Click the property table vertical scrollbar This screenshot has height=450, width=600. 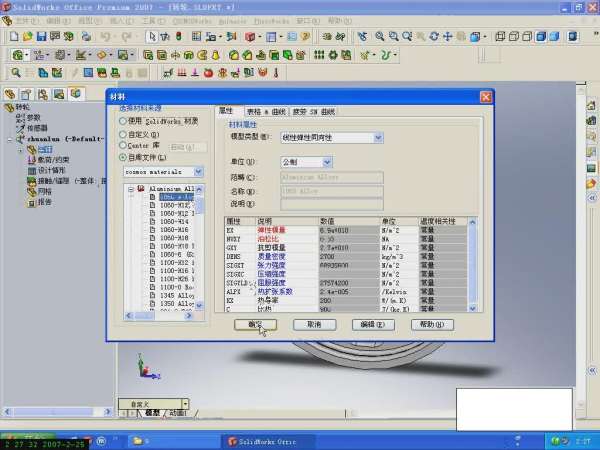coord(473,265)
